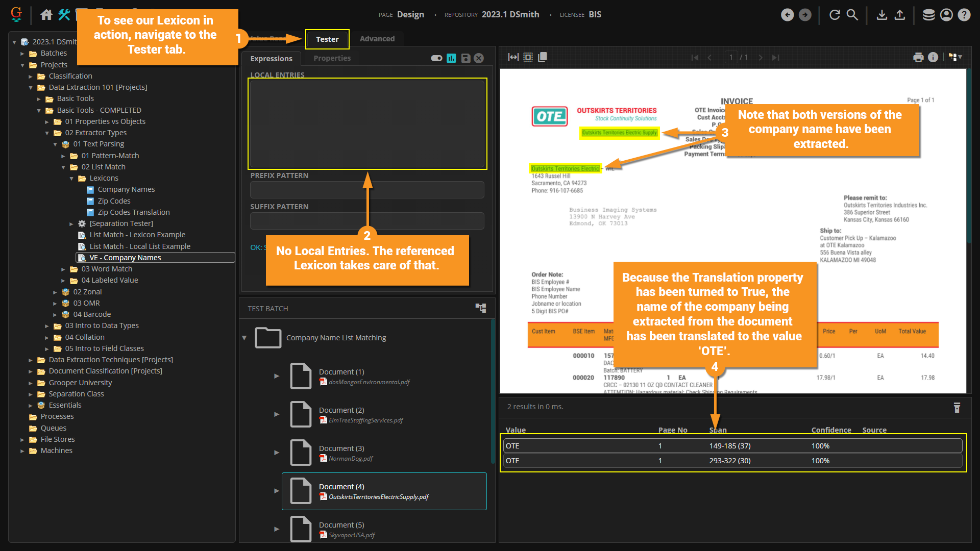Click the filter icon in the results panel
The image size is (980, 551).
tap(957, 407)
